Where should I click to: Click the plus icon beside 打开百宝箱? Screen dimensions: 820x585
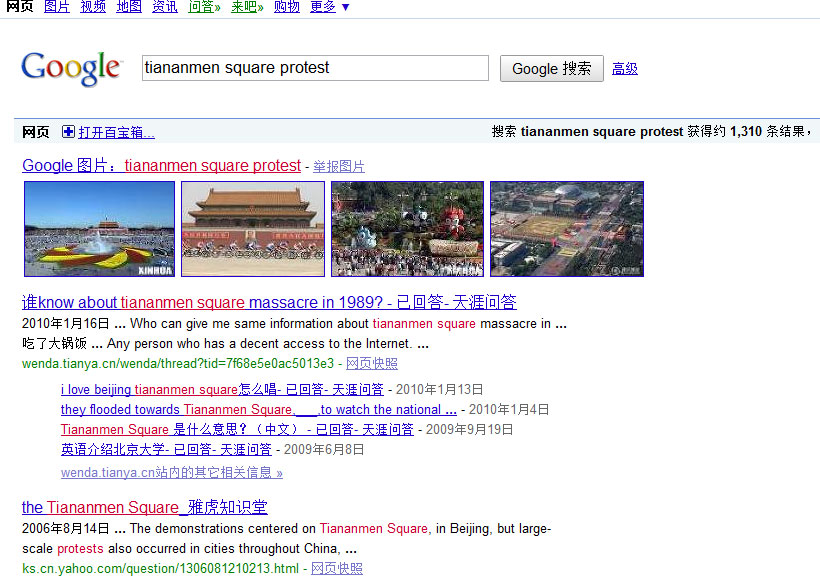pyautogui.click(x=68, y=132)
